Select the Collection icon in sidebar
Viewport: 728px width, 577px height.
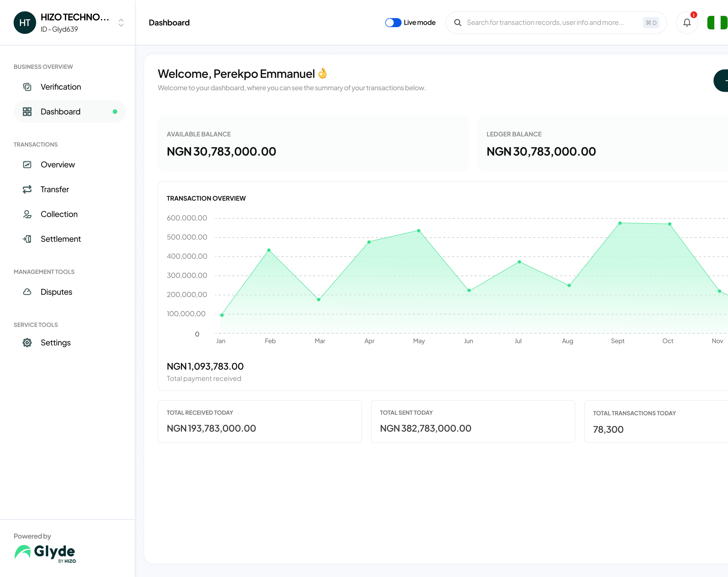point(27,214)
